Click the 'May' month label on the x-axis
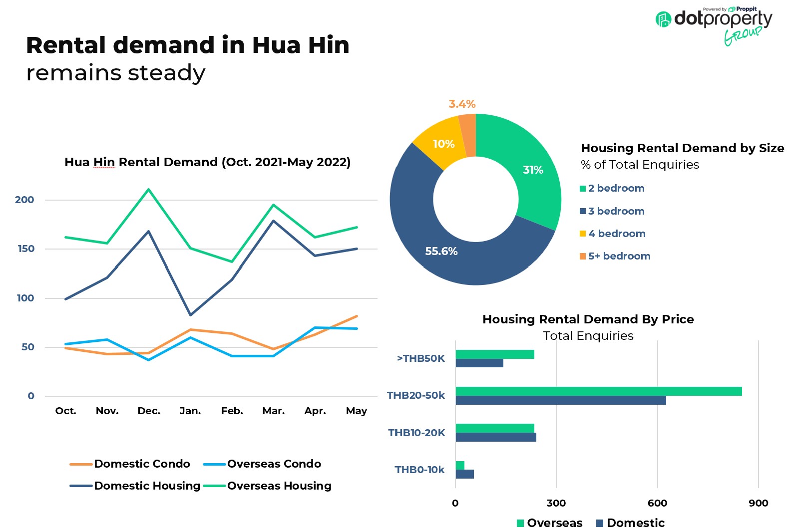This screenshot has width=790, height=532. 357,411
